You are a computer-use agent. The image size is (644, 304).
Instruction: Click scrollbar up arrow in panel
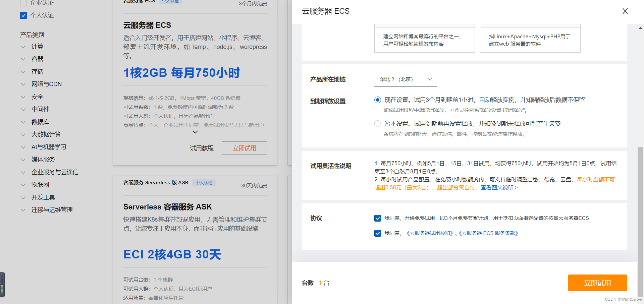[640, 28]
